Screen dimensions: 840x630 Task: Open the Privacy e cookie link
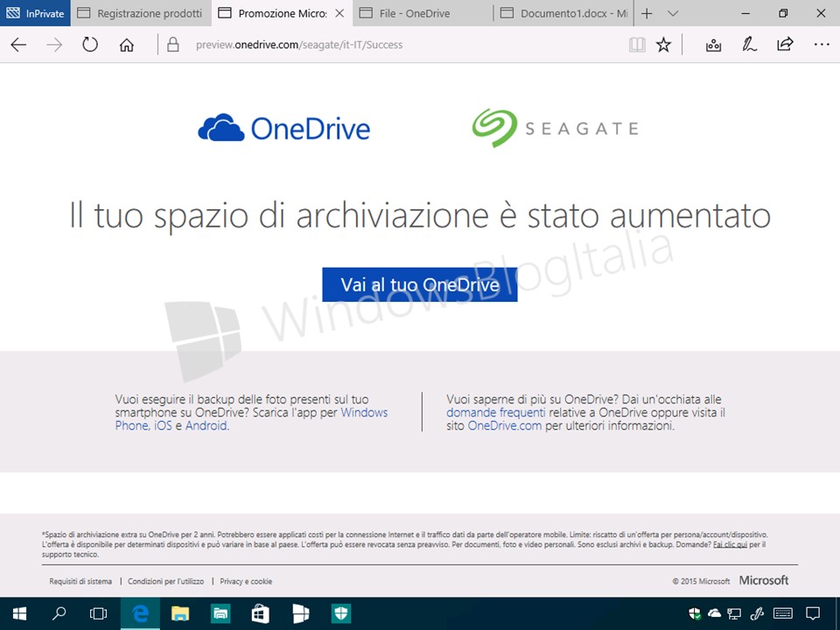pyautogui.click(x=246, y=581)
